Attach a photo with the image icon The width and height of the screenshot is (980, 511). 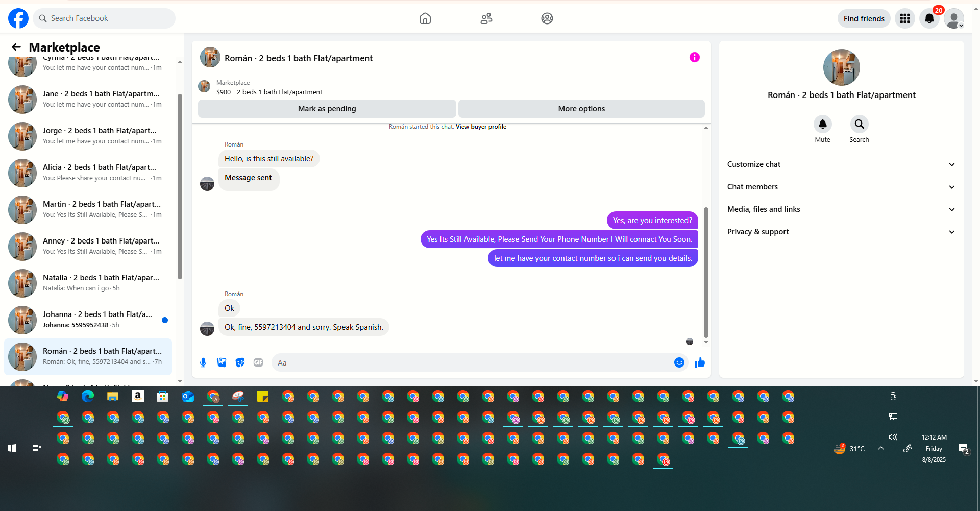pos(222,362)
